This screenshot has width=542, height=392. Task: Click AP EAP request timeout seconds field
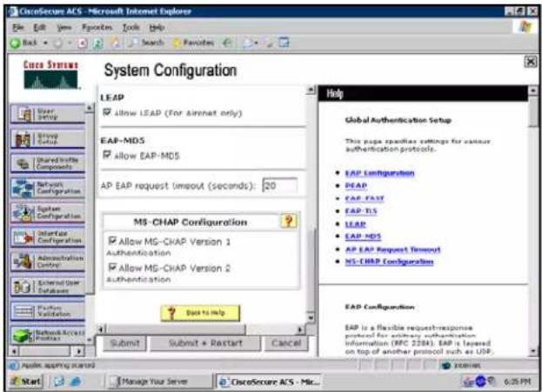tap(279, 185)
